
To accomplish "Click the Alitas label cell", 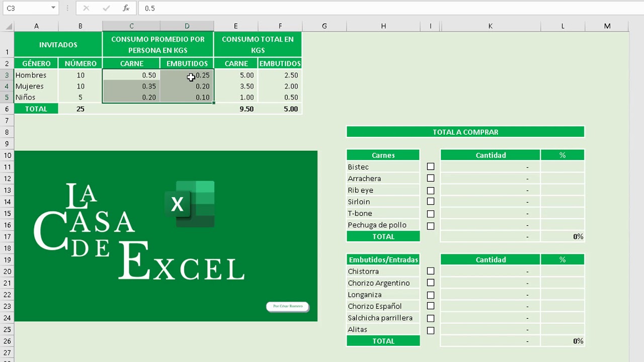I will (383, 329).
